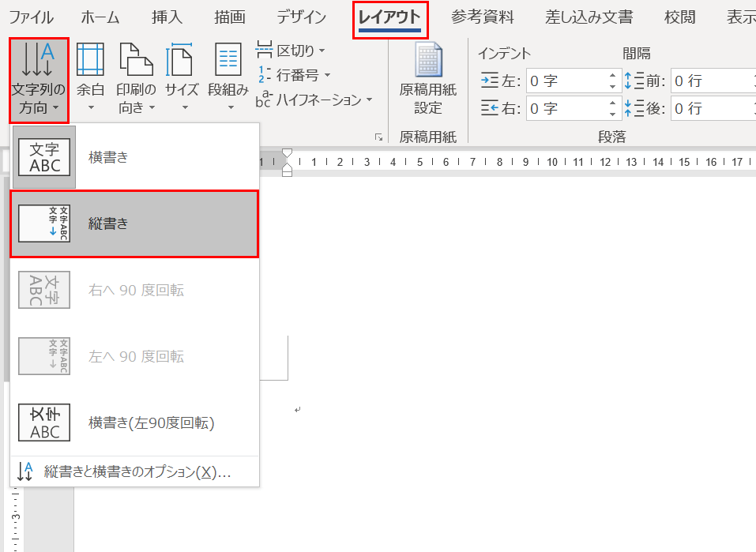
Task: Switch to the 描画 tab
Action: (x=230, y=17)
